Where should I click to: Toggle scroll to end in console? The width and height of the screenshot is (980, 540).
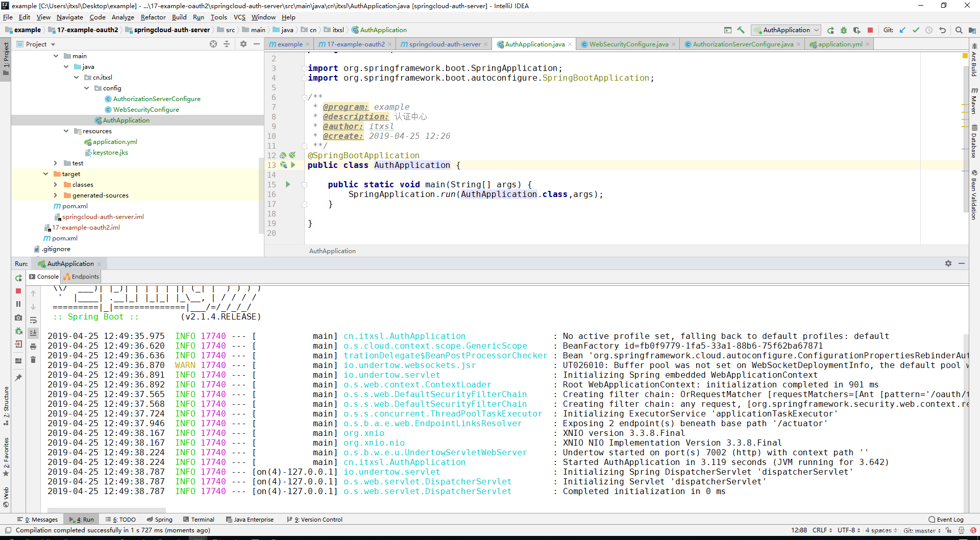coord(33,333)
